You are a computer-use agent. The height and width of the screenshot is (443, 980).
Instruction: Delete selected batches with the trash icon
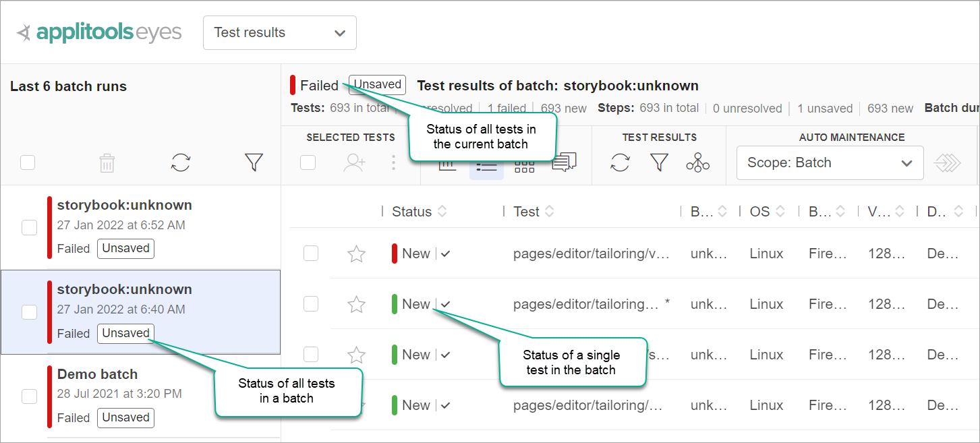107,162
